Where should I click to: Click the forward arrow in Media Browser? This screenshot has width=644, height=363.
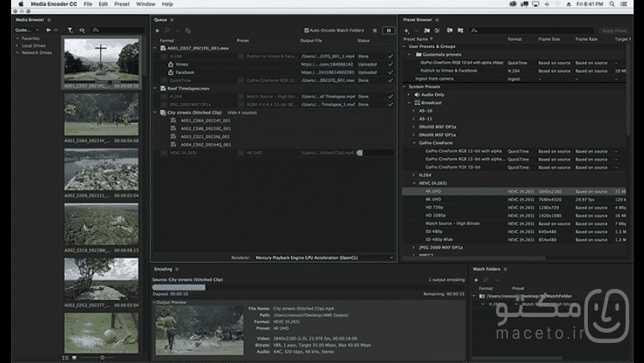(56, 30)
